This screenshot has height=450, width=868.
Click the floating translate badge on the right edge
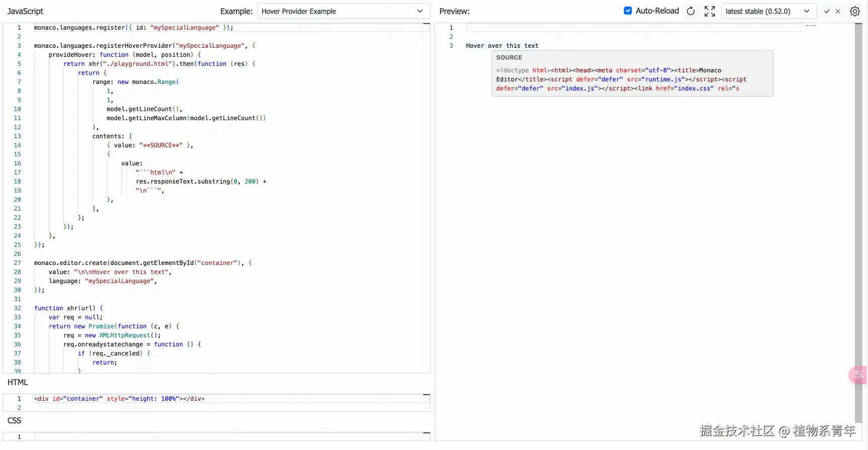(858, 375)
